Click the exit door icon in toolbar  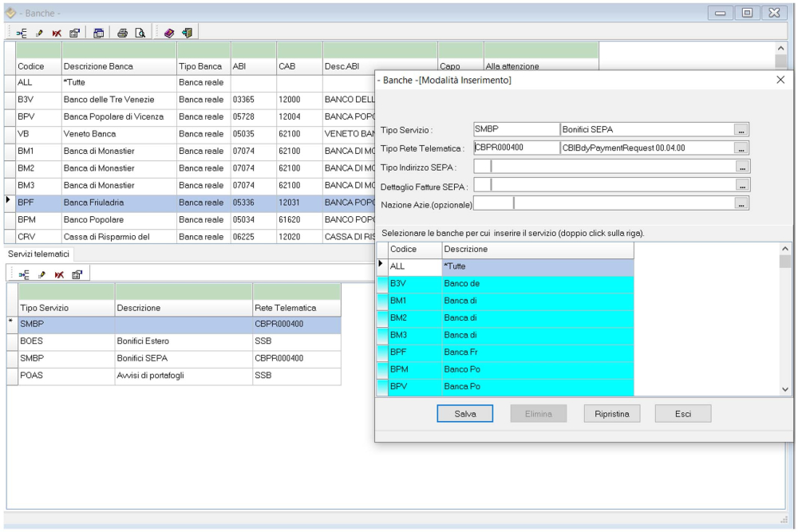[187, 32]
